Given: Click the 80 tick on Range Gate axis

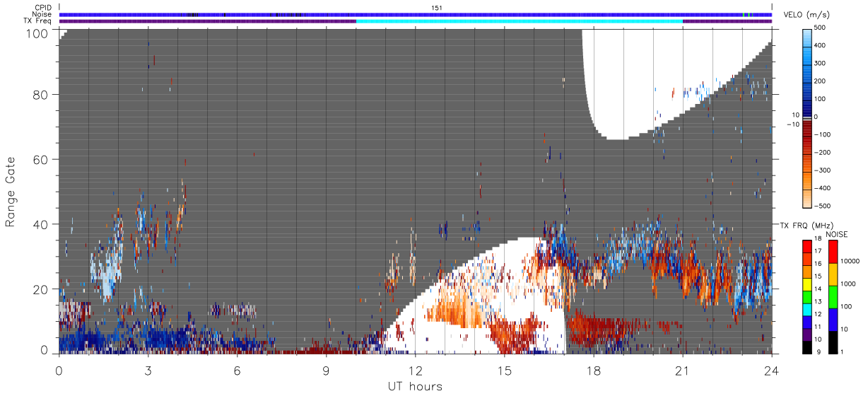Looking at the screenshot, I should tap(42, 95).
